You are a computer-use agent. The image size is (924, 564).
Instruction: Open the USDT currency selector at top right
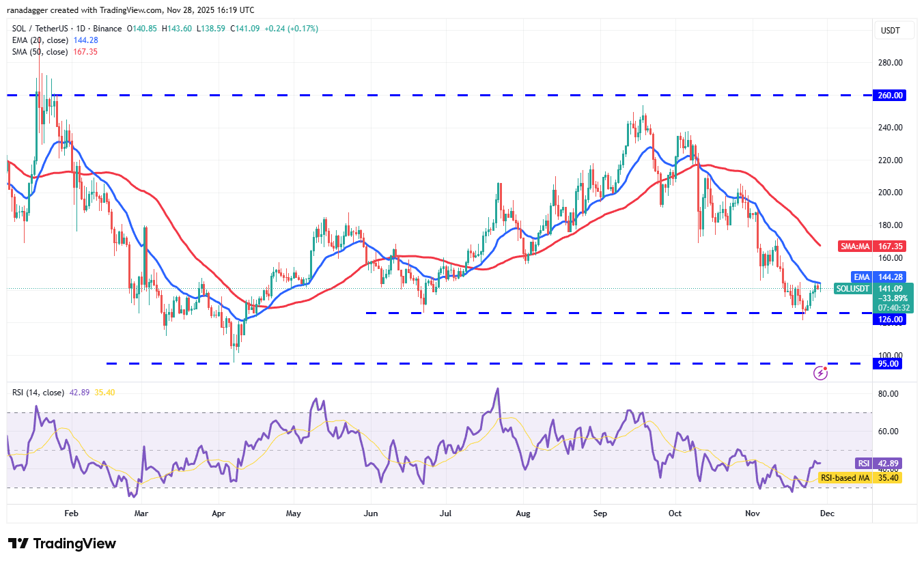(x=894, y=30)
